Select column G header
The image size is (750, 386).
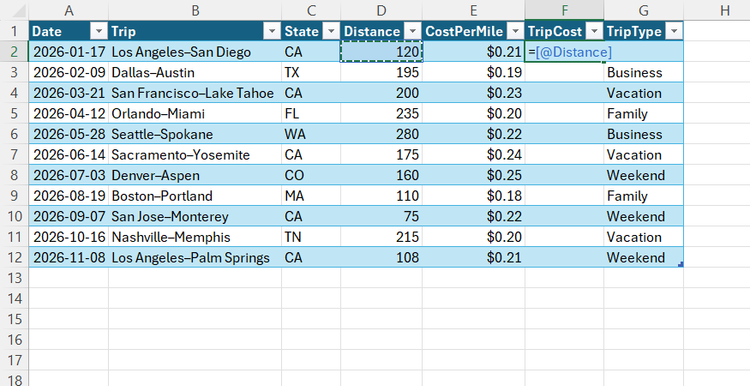[644, 10]
